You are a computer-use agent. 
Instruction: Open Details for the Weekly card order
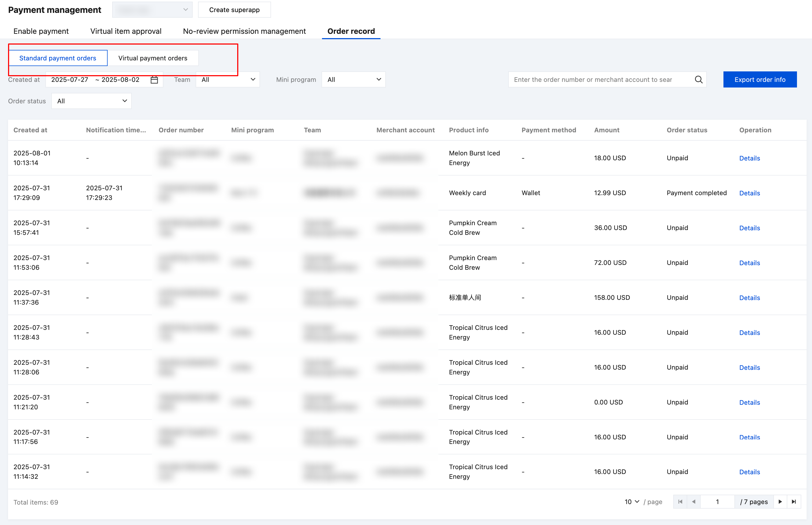click(x=749, y=193)
